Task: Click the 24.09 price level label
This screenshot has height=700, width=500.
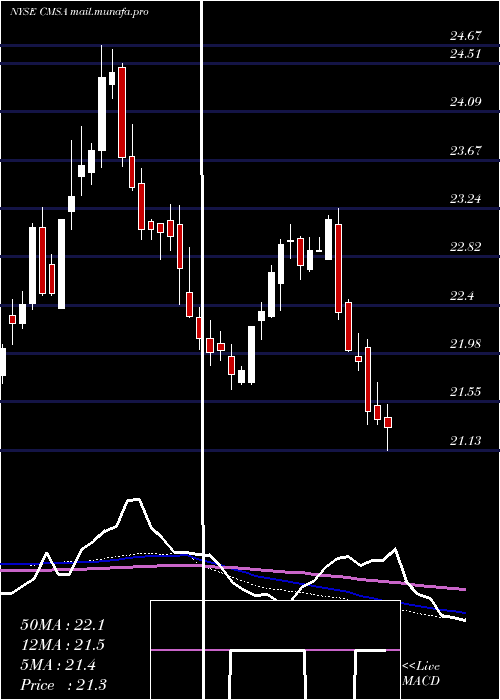Action: pyautogui.click(x=466, y=102)
